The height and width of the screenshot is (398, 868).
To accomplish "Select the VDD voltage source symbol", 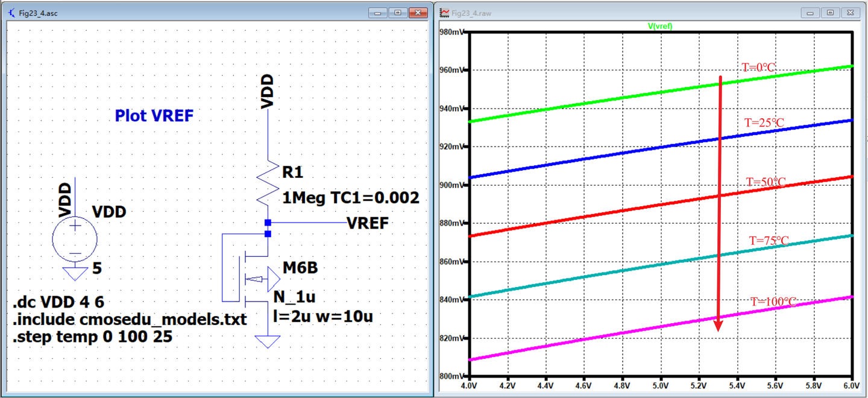I will [74, 238].
